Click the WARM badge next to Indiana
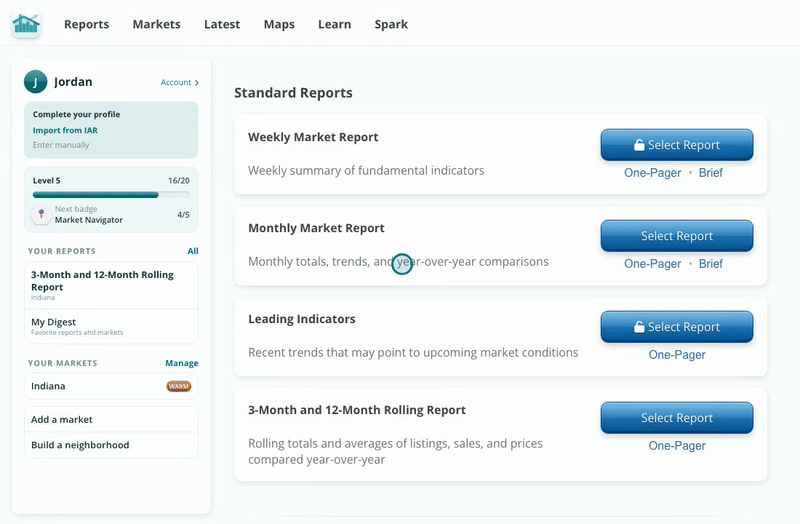800x524 pixels. [179, 386]
